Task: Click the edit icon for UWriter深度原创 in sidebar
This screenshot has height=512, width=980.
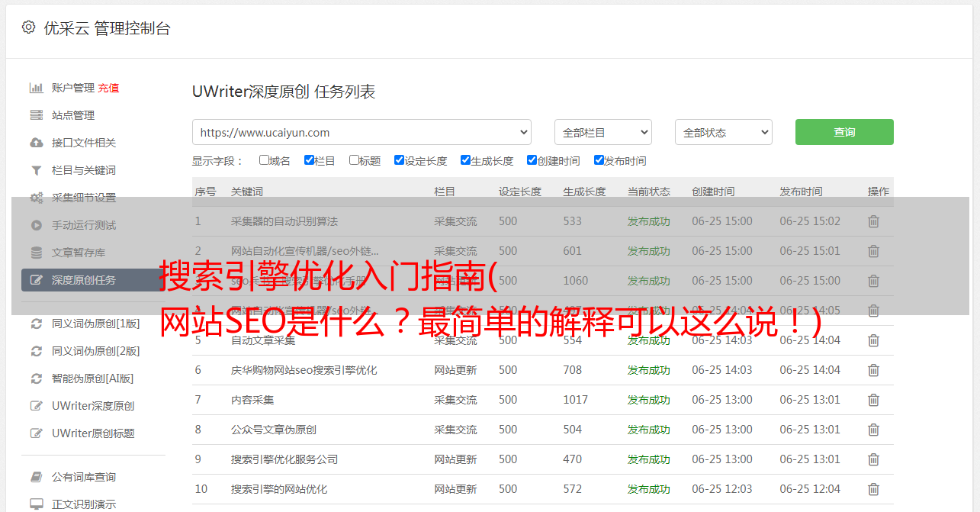Action: tap(36, 406)
